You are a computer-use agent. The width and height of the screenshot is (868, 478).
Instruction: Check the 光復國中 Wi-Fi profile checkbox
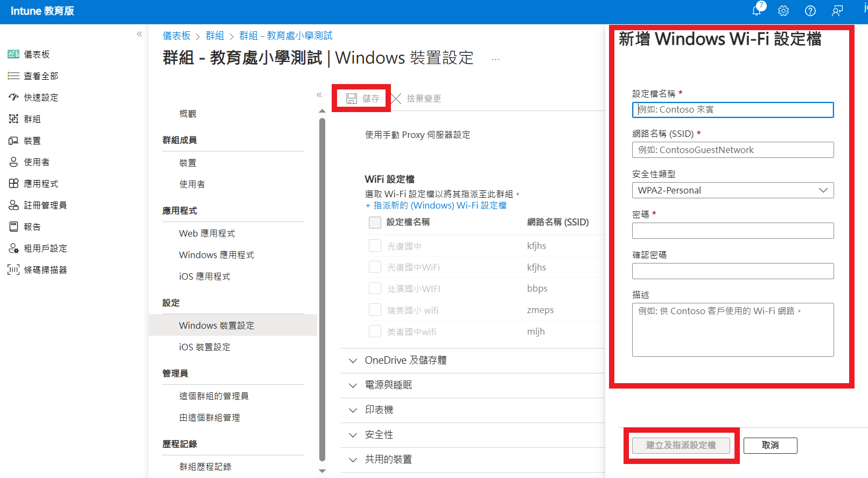(375, 246)
